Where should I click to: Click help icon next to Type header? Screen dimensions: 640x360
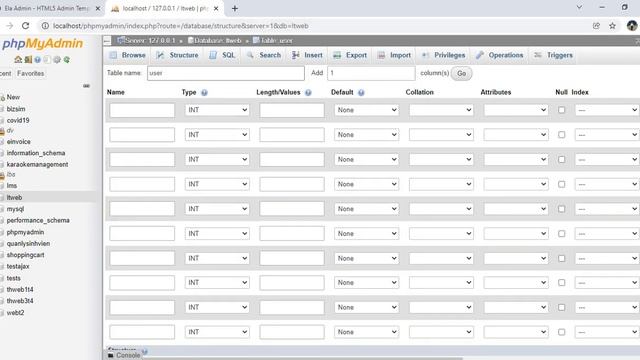pos(204,93)
